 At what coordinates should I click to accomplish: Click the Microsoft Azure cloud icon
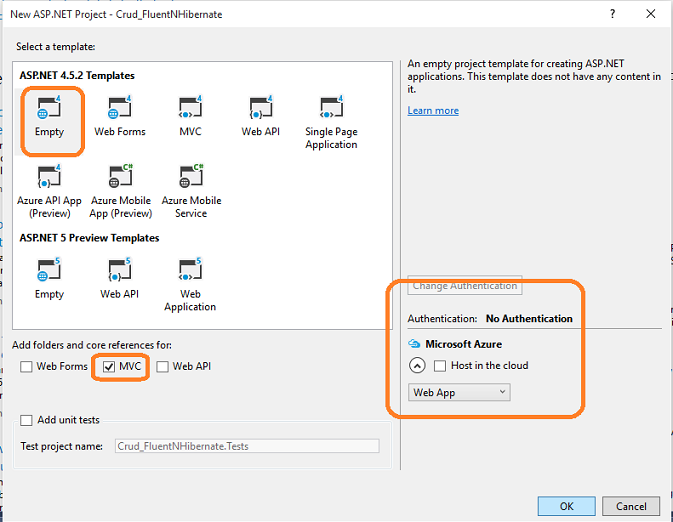[414, 344]
